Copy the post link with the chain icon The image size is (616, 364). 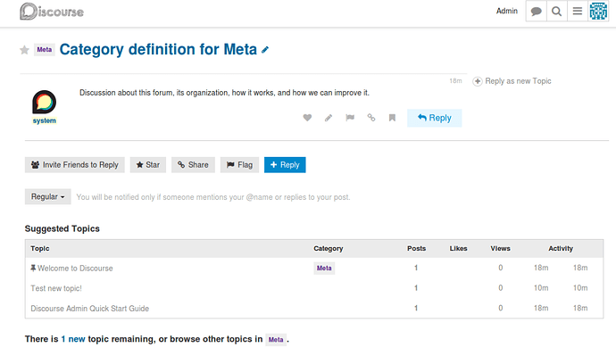pyautogui.click(x=370, y=118)
